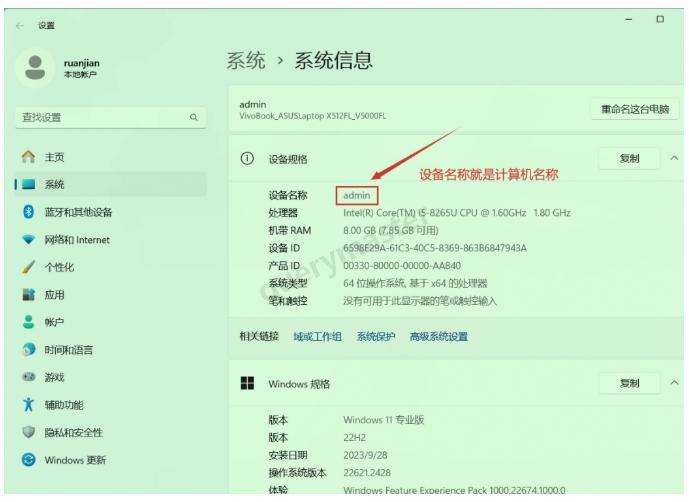Click the 应用 apps icon

pos(29,295)
